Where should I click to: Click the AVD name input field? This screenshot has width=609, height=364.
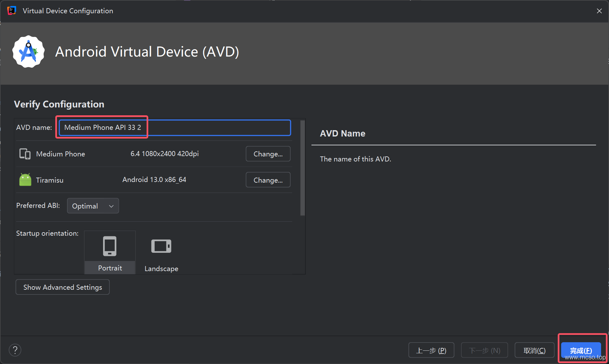[x=175, y=128]
